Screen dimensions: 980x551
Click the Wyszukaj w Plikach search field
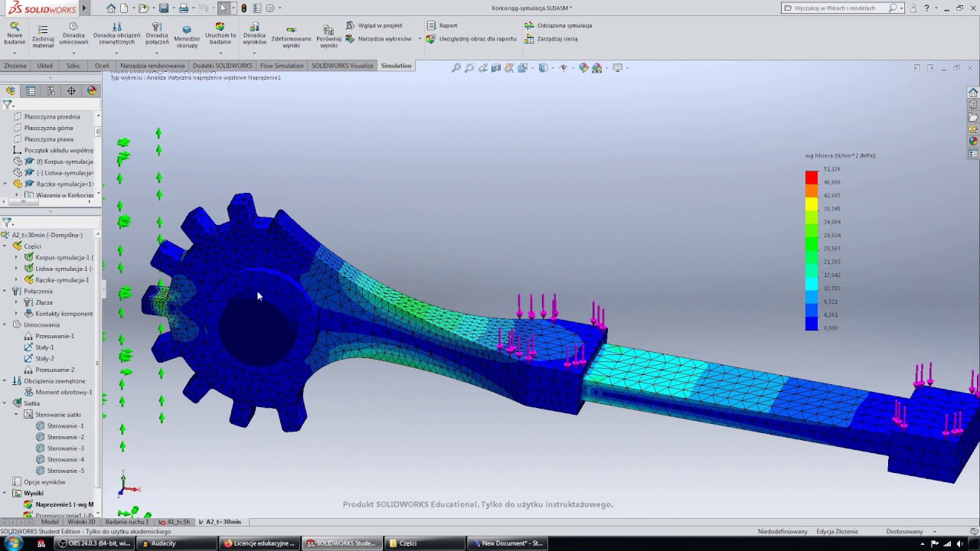pos(840,8)
